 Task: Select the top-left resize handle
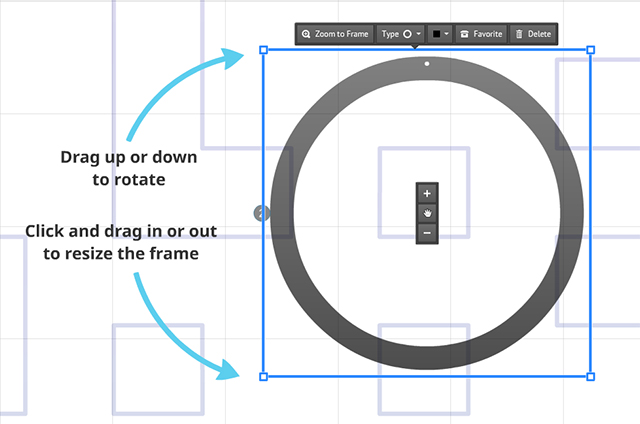(x=264, y=50)
